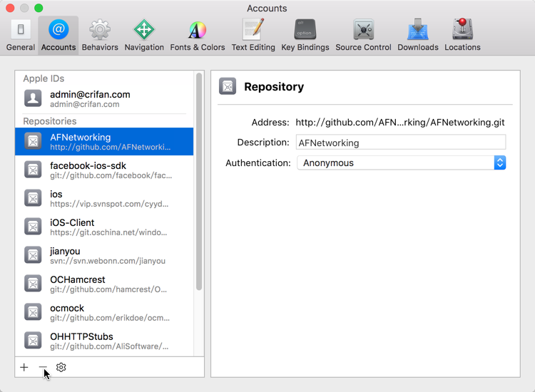Select the jianyou repository name
Image resolution: width=535 pixels, height=392 pixels.
click(x=65, y=251)
